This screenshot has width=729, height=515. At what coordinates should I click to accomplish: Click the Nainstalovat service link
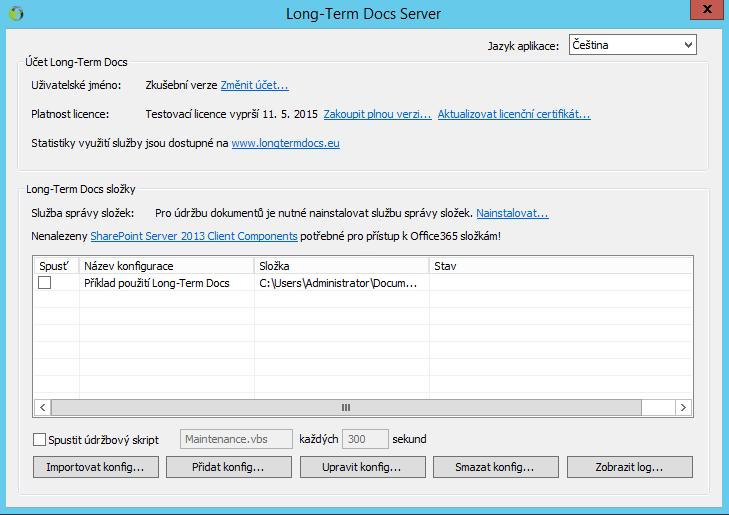[512, 213]
